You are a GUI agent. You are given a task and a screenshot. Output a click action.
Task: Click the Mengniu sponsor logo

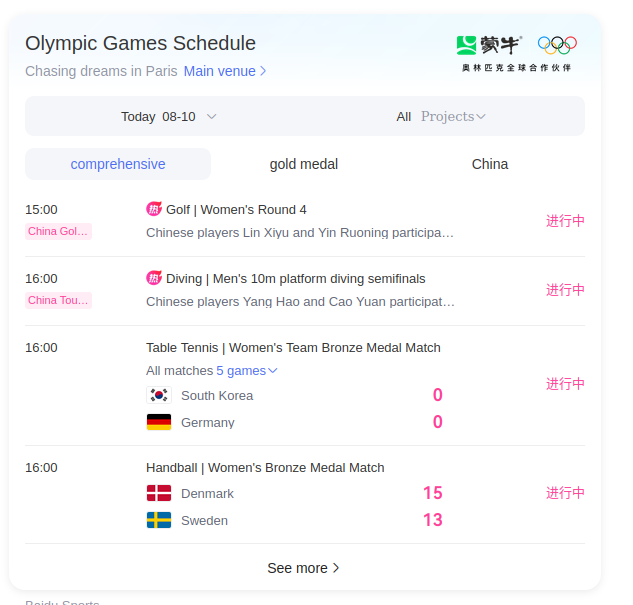click(490, 45)
